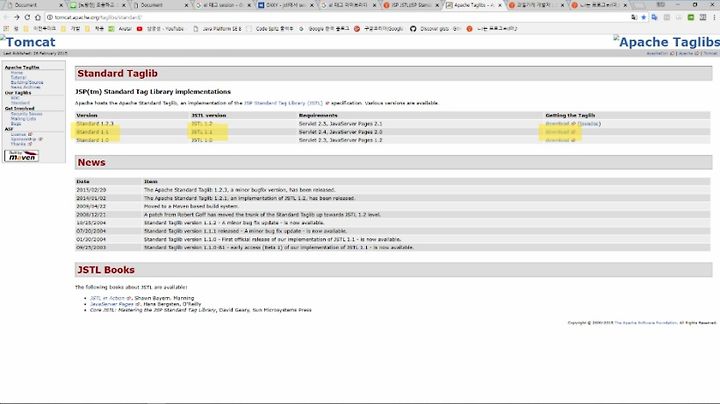Open the GitHub Discover gists bookmark
This screenshot has height=404, width=720.
(435, 28)
